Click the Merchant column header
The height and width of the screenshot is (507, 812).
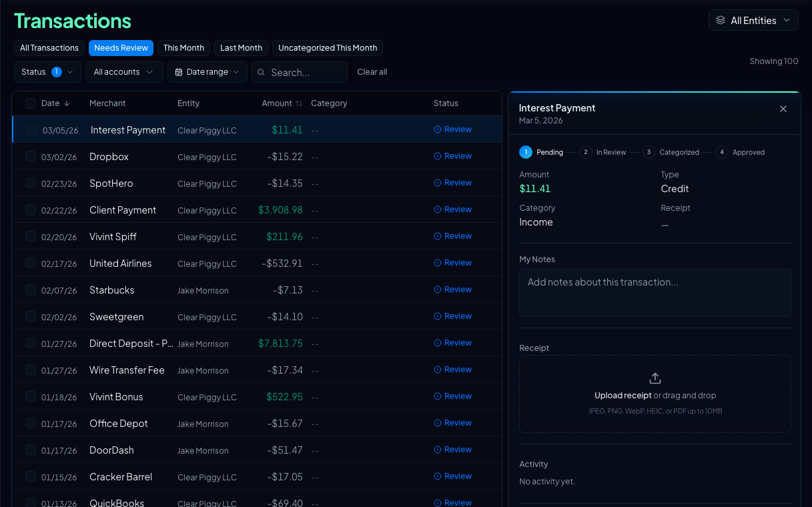107,103
